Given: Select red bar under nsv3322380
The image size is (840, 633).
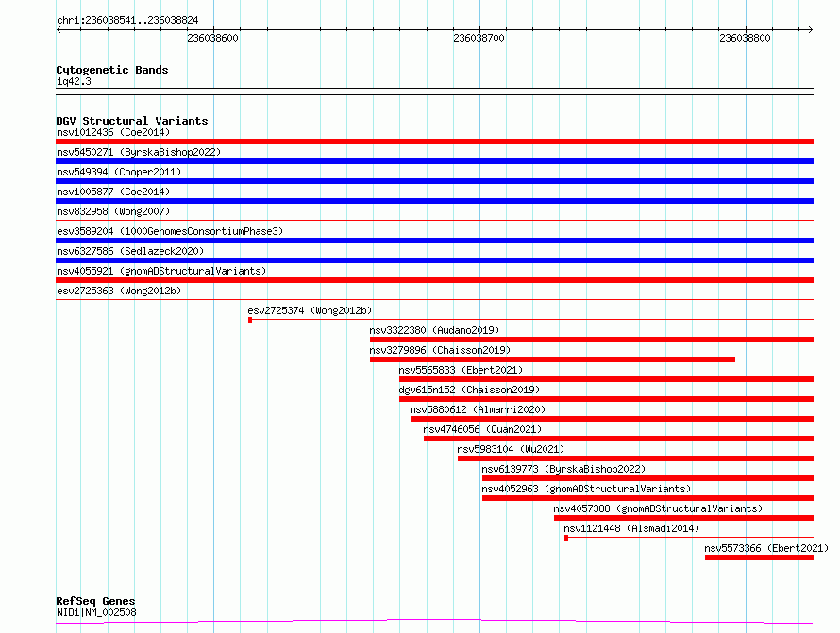Looking at the screenshot, I should pyautogui.click(x=592, y=340).
